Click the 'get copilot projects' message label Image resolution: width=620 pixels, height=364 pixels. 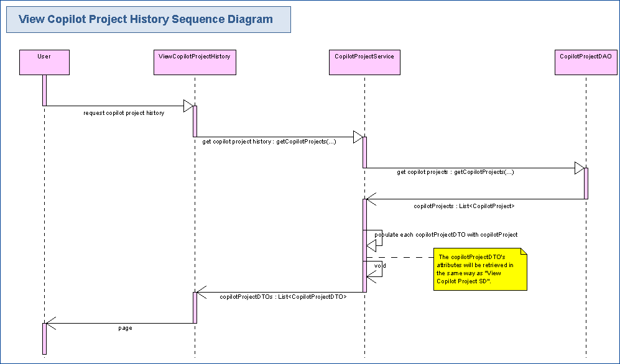click(455, 172)
